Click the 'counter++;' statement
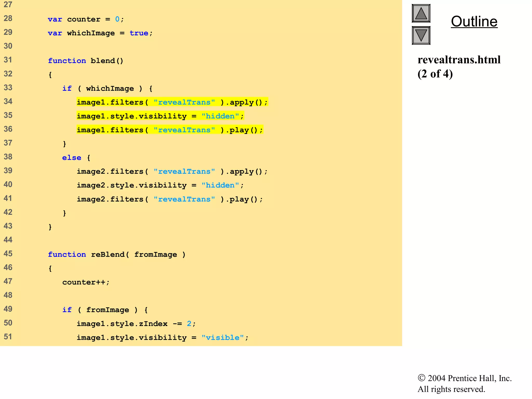Viewport: 532px width, 399px height. click(86, 282)
